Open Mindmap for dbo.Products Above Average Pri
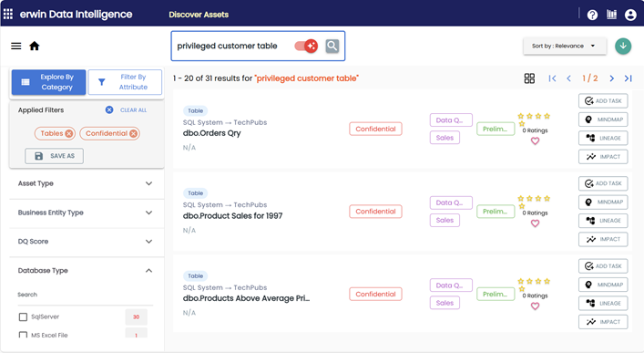Screen dimensions: 644x353 point(603,285)
